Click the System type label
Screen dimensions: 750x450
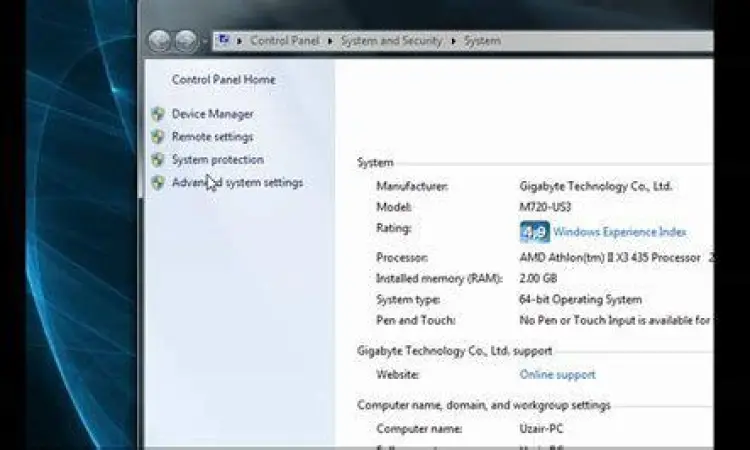pos(408,300)
